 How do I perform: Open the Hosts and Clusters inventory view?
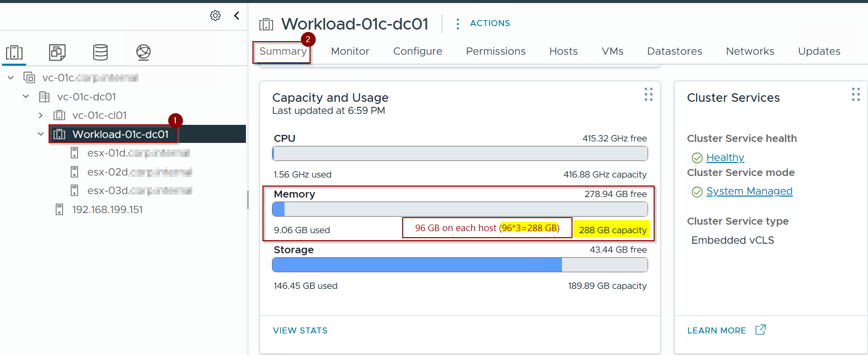[x=15, y=52]
